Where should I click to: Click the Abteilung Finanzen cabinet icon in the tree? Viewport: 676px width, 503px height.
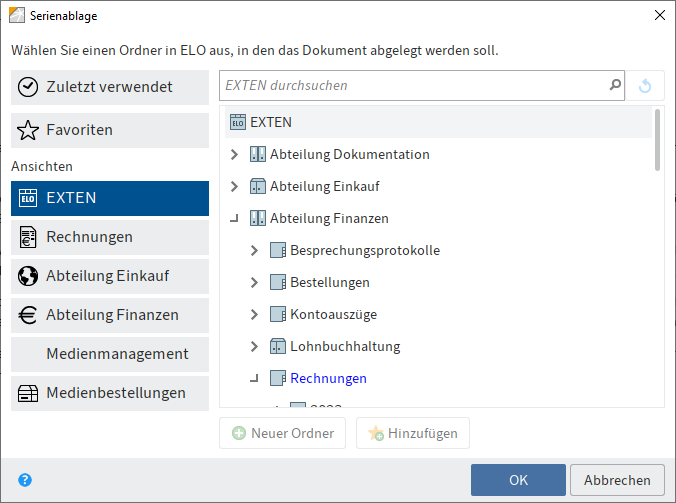click(x=258, y=218)
